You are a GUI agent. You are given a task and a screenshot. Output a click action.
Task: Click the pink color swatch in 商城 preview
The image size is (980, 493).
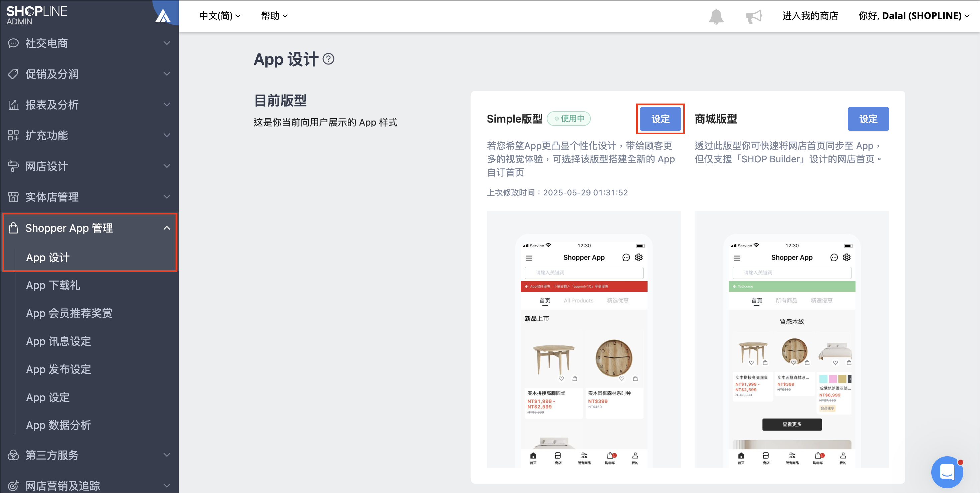833,379
